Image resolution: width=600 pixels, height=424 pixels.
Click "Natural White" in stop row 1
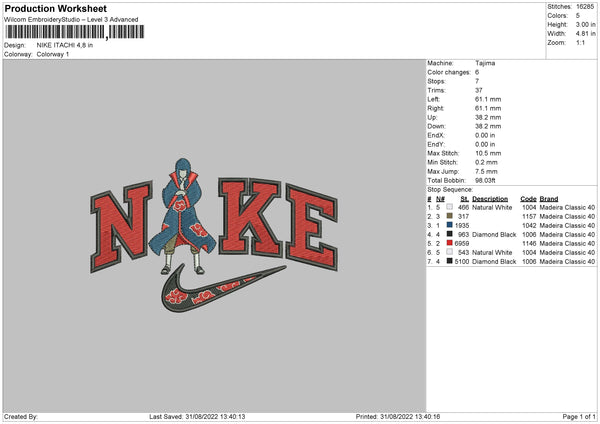tap(492, 207)
